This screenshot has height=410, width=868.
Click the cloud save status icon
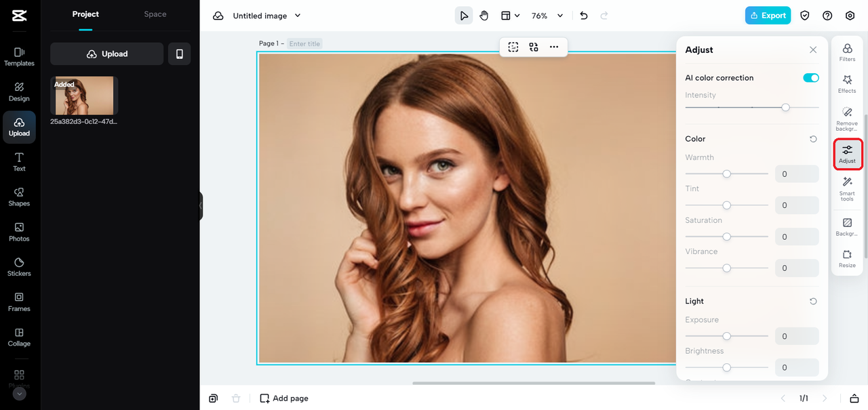coord(218,16)
